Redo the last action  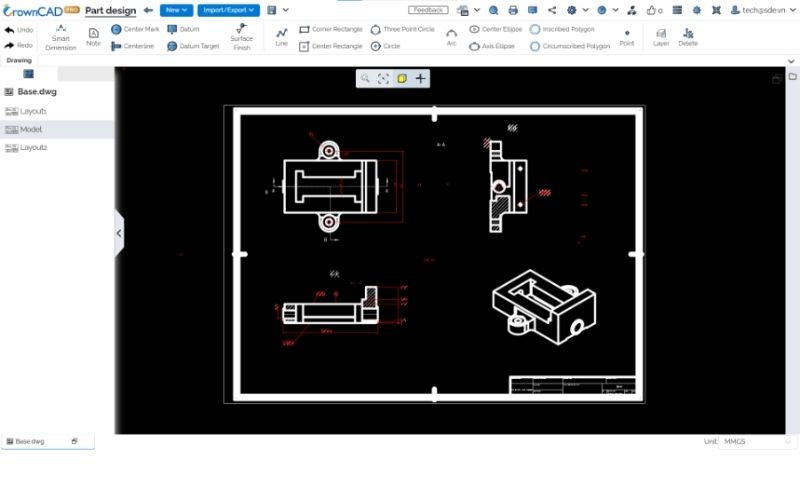click(19, 45)
